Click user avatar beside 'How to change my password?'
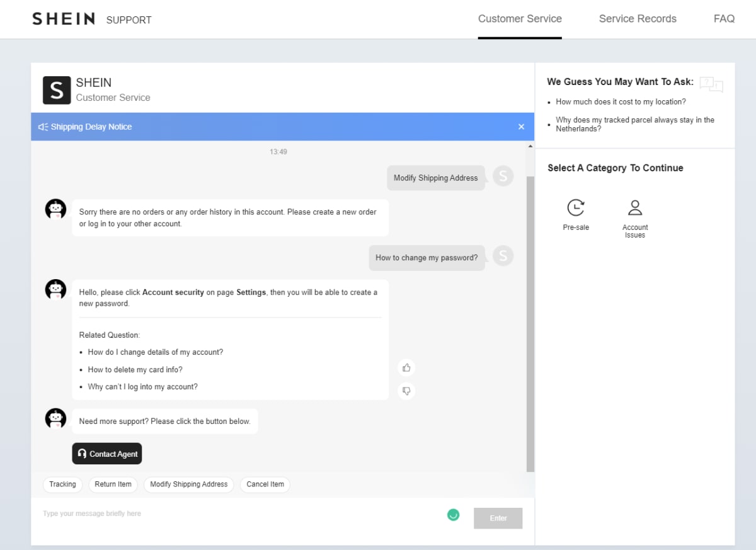 click(503, 256)
